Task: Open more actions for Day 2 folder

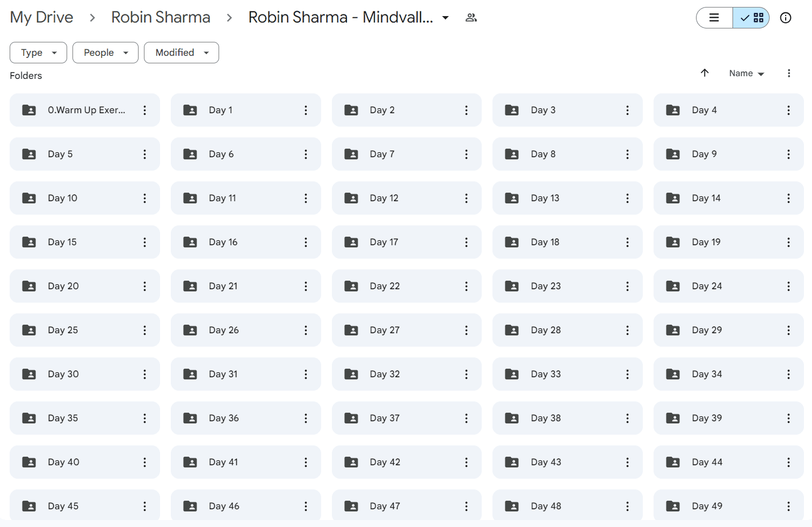Action: click(x=466, y=110)
